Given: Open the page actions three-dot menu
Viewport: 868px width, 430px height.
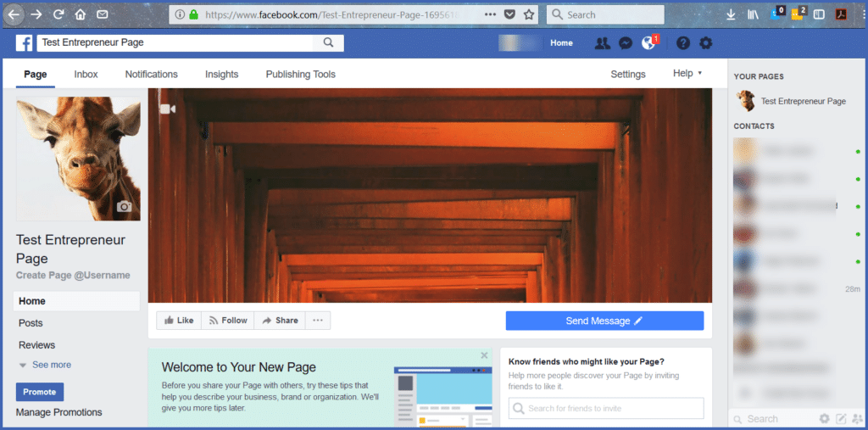Looking at the screenshot, I should pyautogui.click(x=490, y=15).
